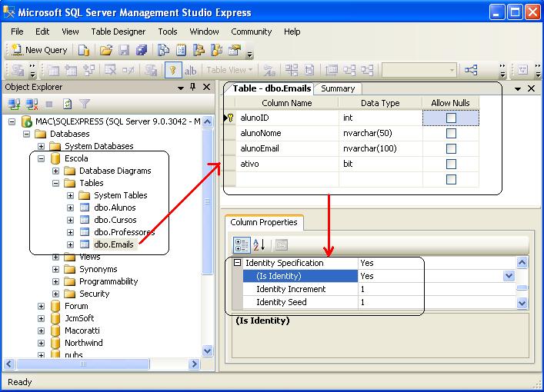Open Registered Servers from the toolbar icon
The image size is (544, 392).
point(163,50)
